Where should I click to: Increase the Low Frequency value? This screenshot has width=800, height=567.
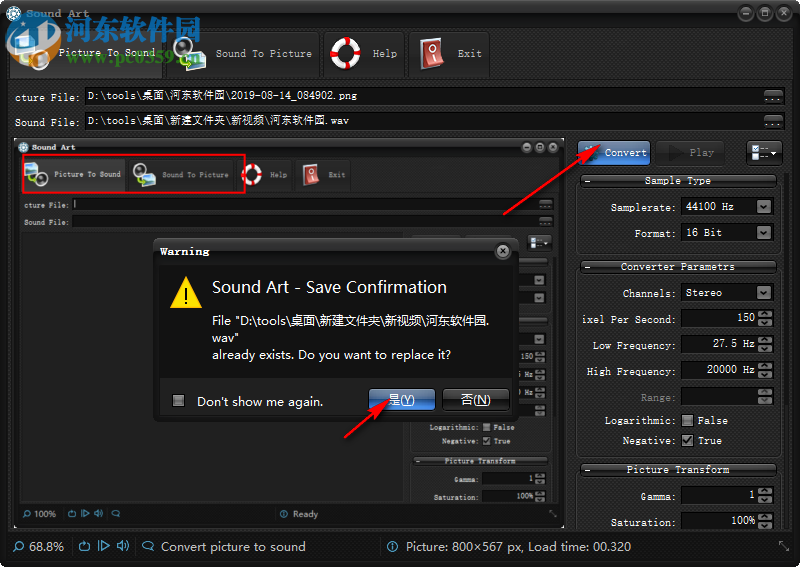(x=765, y=340)
